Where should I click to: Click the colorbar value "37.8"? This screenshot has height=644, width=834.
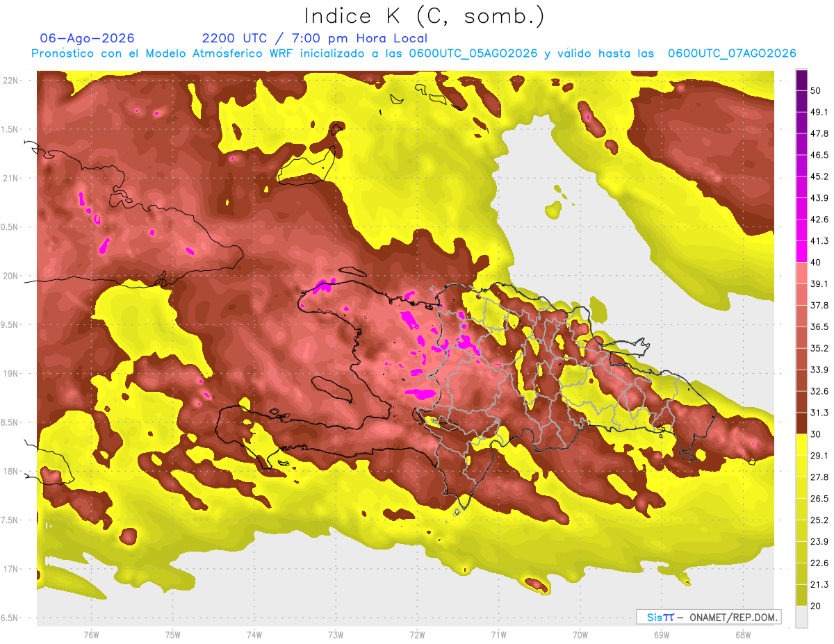tap(819, 305)
